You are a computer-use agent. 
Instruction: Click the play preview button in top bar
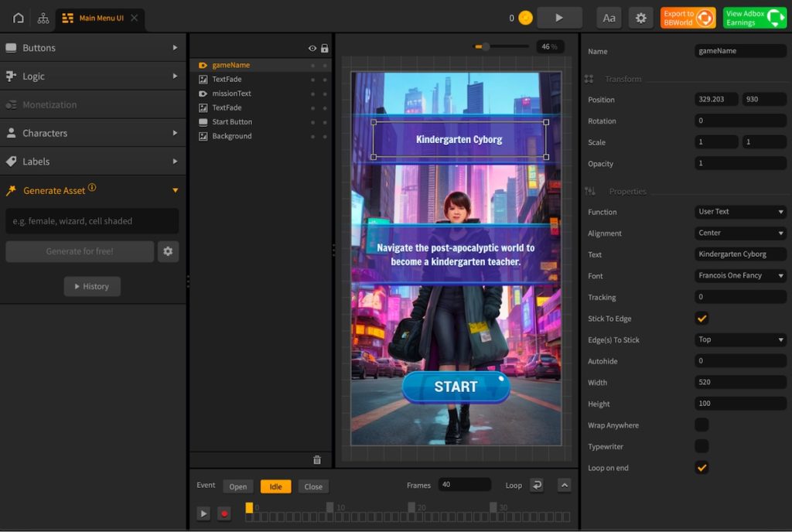(x=559, y=18)
